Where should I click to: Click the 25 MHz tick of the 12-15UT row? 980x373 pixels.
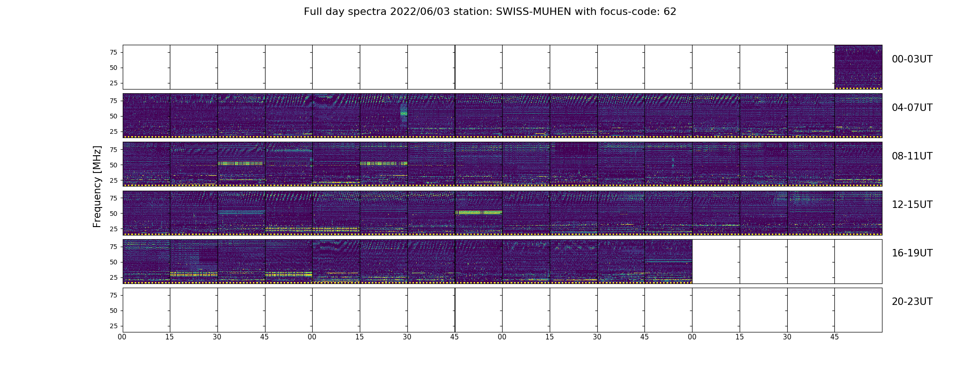[113, 229]
